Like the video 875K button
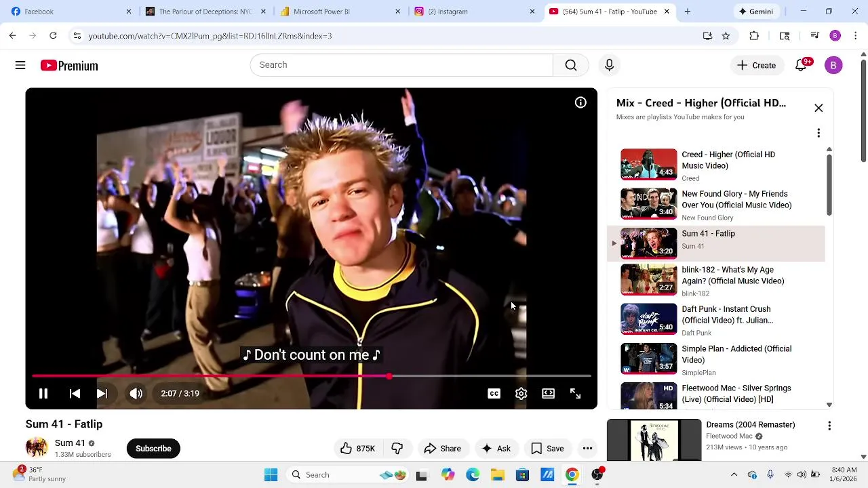 click(x=358, y=449)
